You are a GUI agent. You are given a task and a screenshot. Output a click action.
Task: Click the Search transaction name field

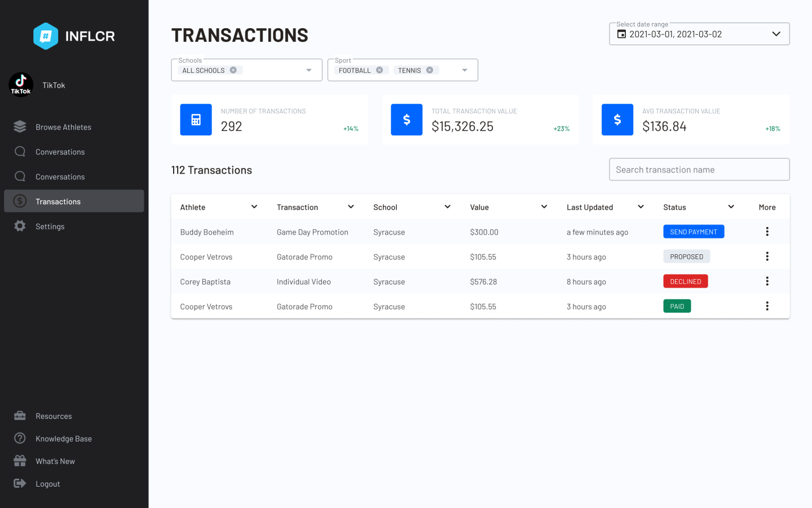(x=699, y=170)
